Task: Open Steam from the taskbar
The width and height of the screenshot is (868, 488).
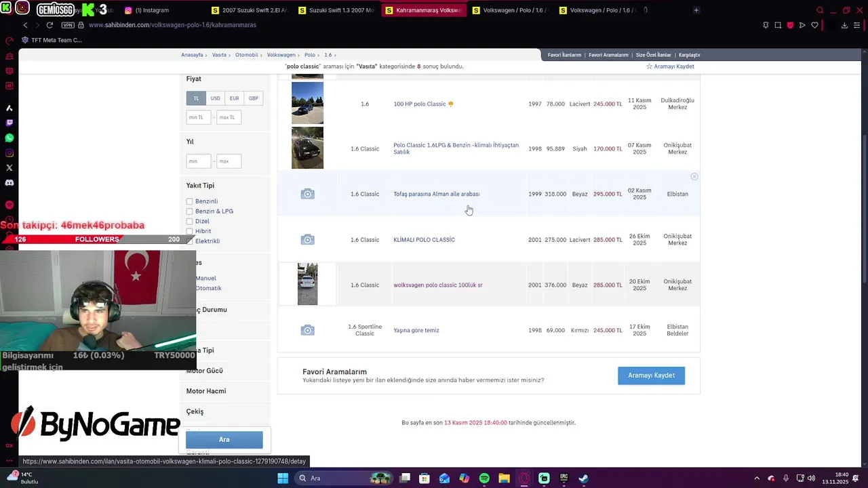Action: pyautogui.click(x=583, y=479)
